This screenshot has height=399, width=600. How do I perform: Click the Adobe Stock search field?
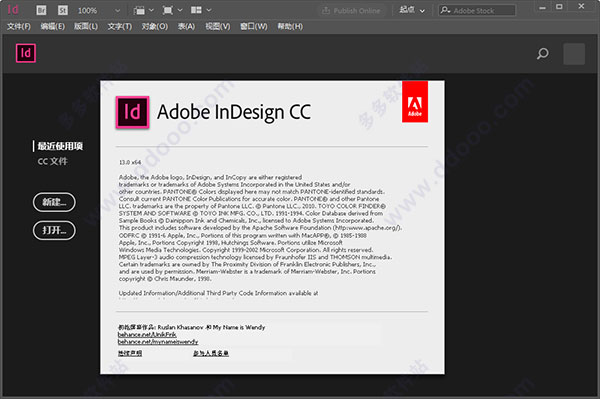pyautogui.click(x=477, y=10)
